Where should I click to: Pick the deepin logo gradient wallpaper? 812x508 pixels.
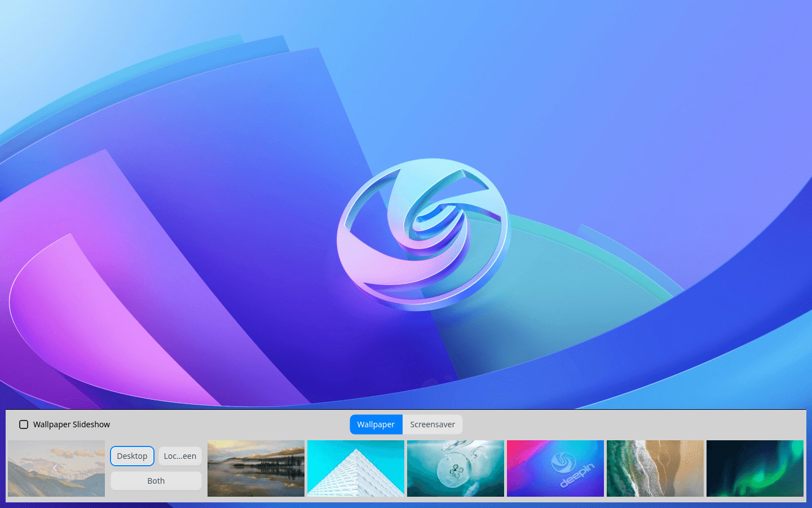click(555, 468)
